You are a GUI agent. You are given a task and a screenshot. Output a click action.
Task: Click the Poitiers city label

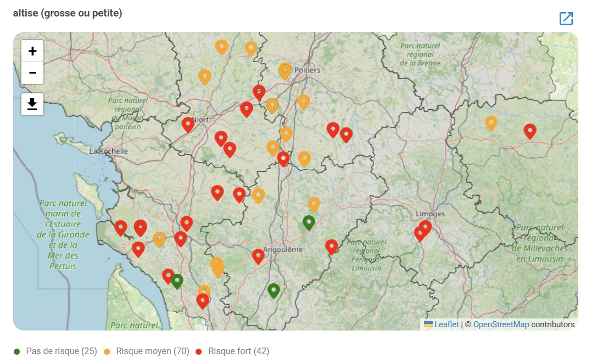307,70
